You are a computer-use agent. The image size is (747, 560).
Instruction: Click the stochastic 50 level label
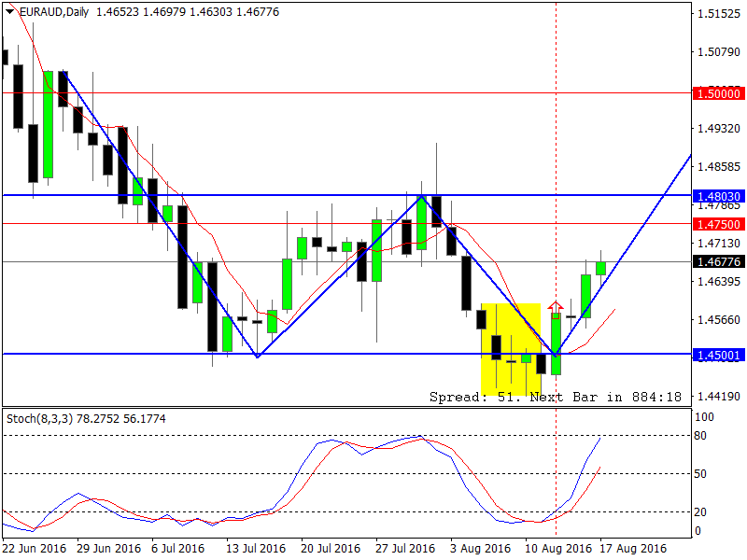(700, 474)
